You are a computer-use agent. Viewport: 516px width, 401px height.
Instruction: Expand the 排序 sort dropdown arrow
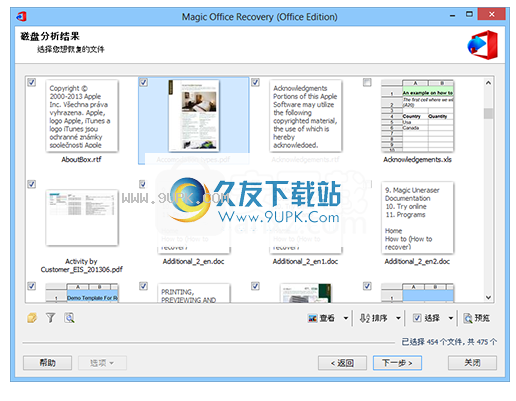click(x=398, y=318)
